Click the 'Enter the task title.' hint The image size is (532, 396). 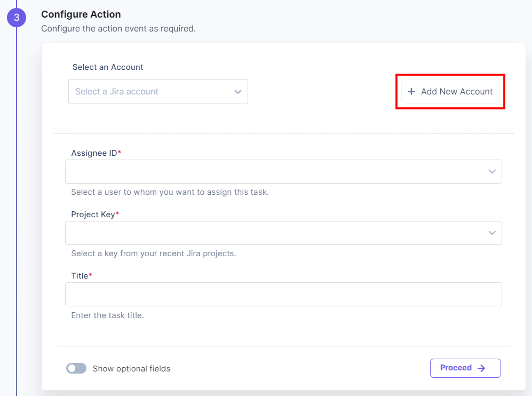point(108,315)
